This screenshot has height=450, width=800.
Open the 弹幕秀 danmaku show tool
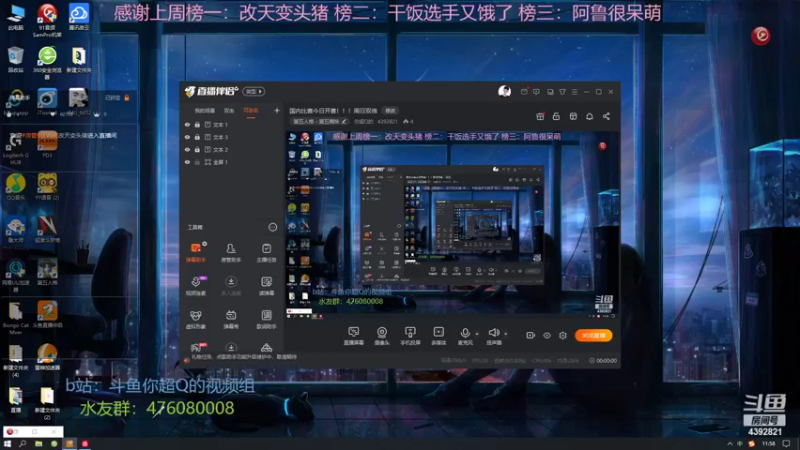[231, 319]
